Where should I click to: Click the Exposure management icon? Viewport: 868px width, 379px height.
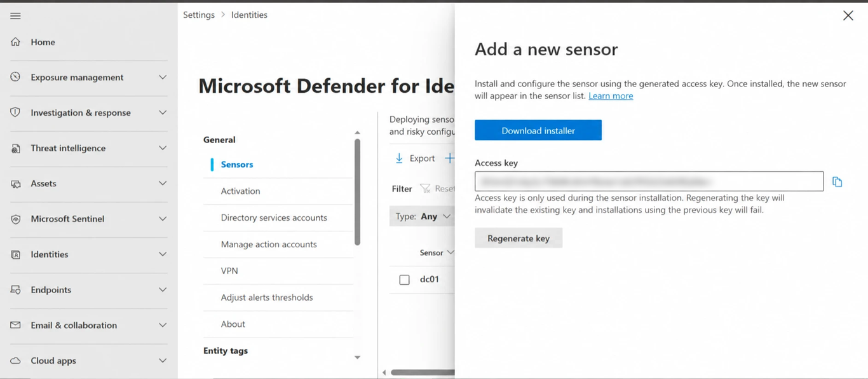[x=15, y=77]
